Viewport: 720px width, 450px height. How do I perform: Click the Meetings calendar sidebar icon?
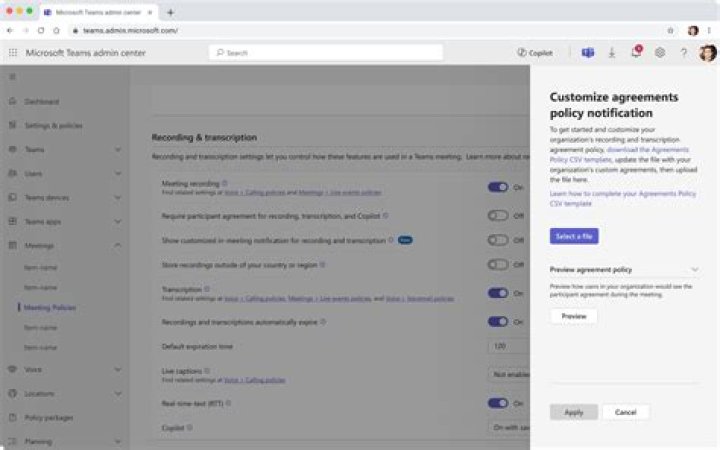pos(13,245)
